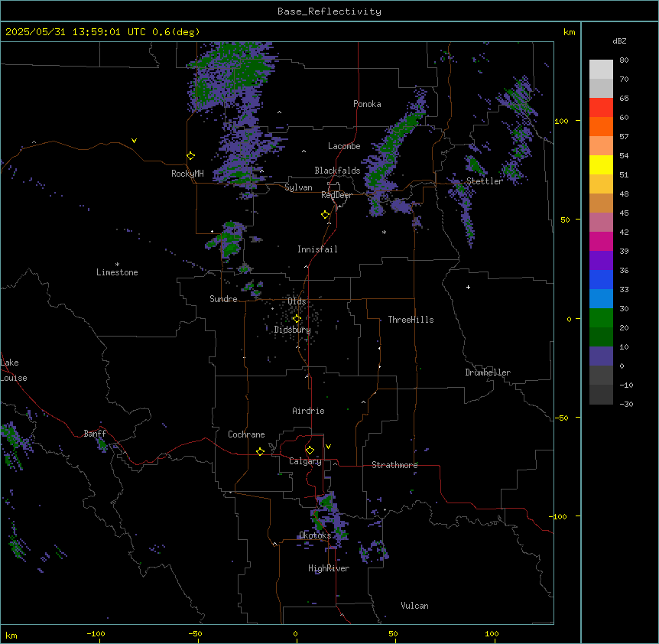Click the Didsbury label

point(293,330)
